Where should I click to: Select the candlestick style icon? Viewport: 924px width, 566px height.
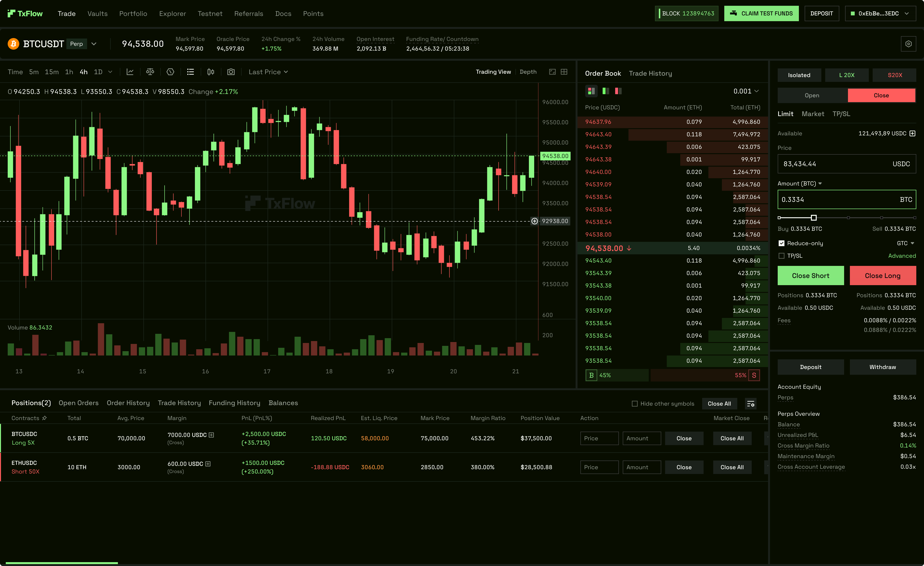[210, 72]
